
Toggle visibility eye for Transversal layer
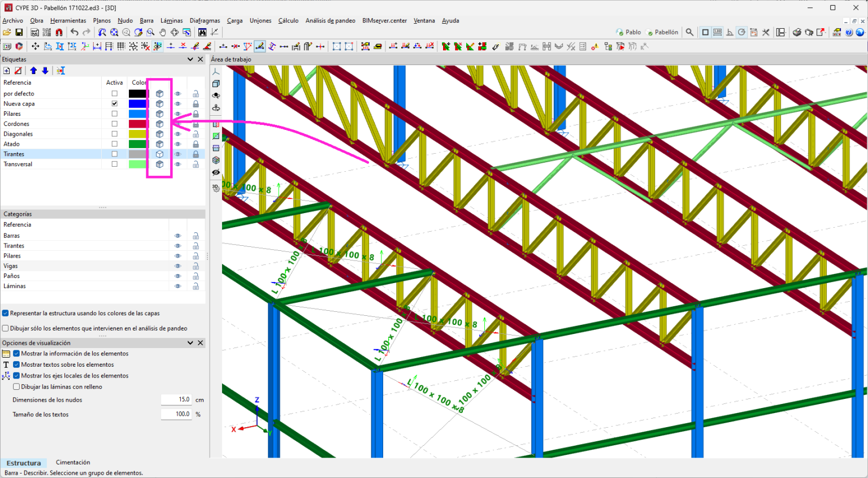click(177, 164)
